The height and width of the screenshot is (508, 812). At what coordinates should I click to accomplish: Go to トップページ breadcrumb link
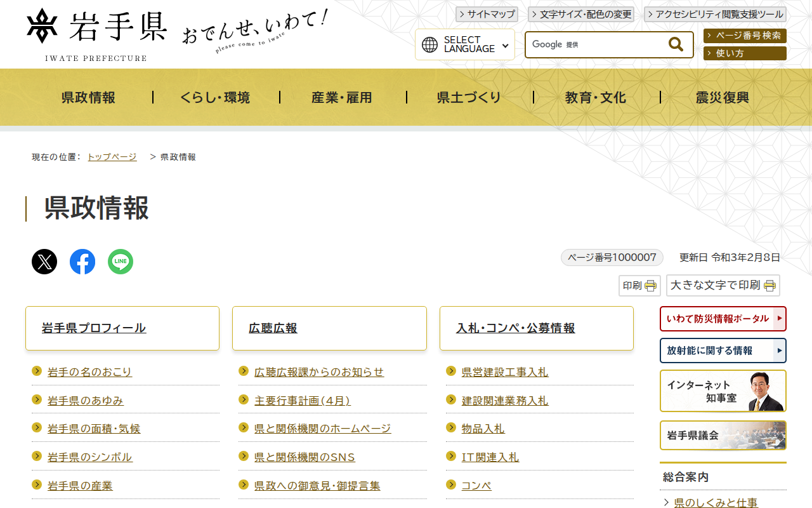point(112,157)
